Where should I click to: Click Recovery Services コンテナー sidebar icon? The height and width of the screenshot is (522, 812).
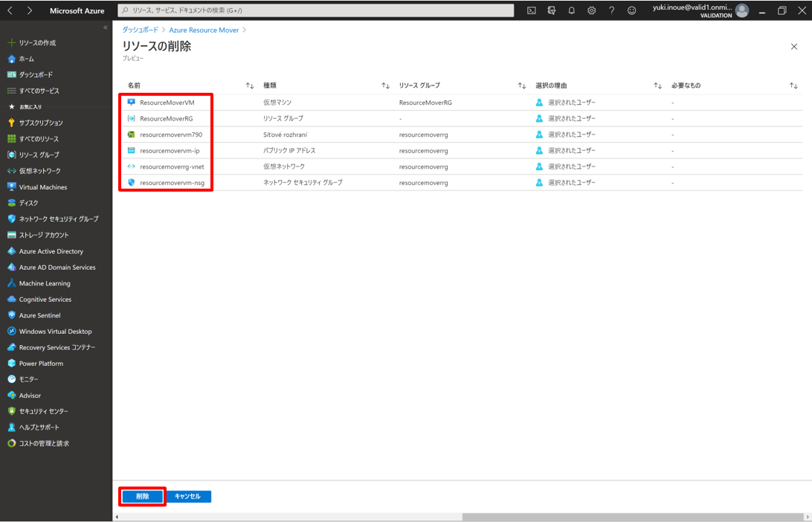[x=11, y=347]
